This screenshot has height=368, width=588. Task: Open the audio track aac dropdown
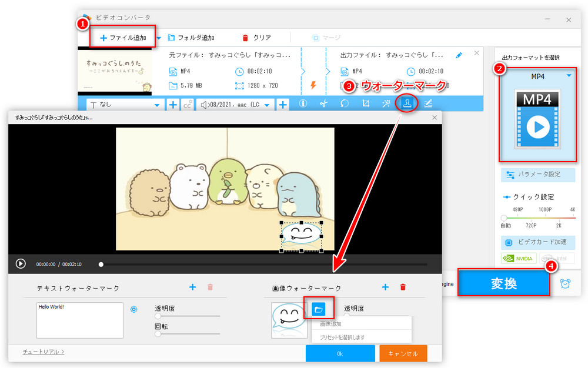tap(235, 105)
